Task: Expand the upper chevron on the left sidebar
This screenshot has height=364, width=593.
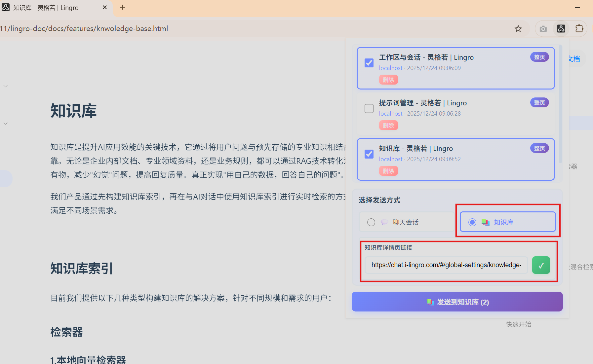Action: (x=5, y=86)
